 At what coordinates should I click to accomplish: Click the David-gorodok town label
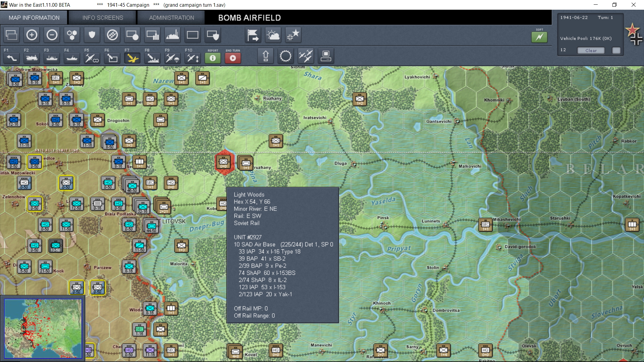[520, 247]
